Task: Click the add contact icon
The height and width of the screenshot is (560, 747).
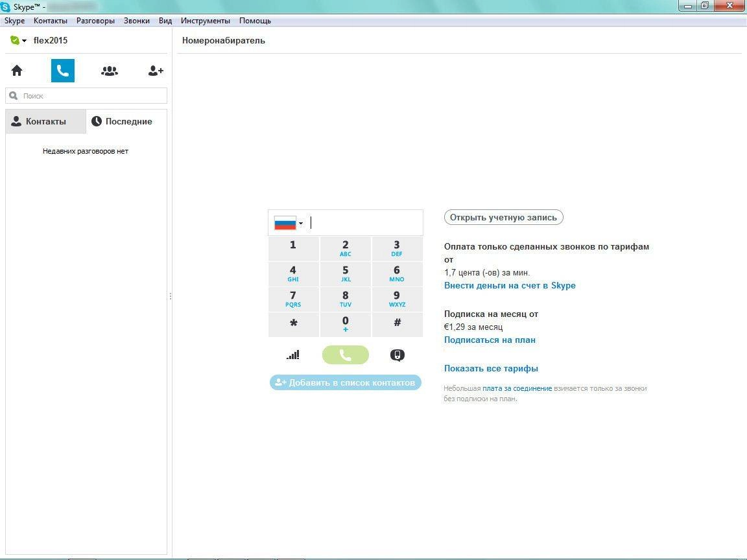Action: coord(156,71)
